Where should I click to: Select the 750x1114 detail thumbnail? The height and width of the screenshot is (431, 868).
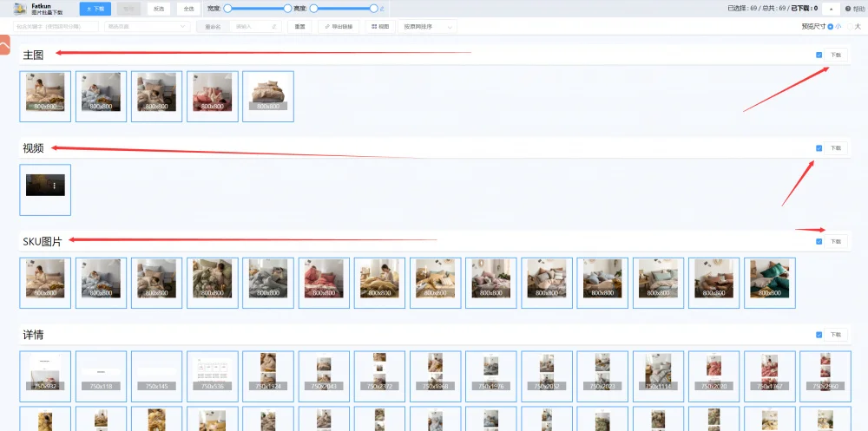click(x=658, y=376)
